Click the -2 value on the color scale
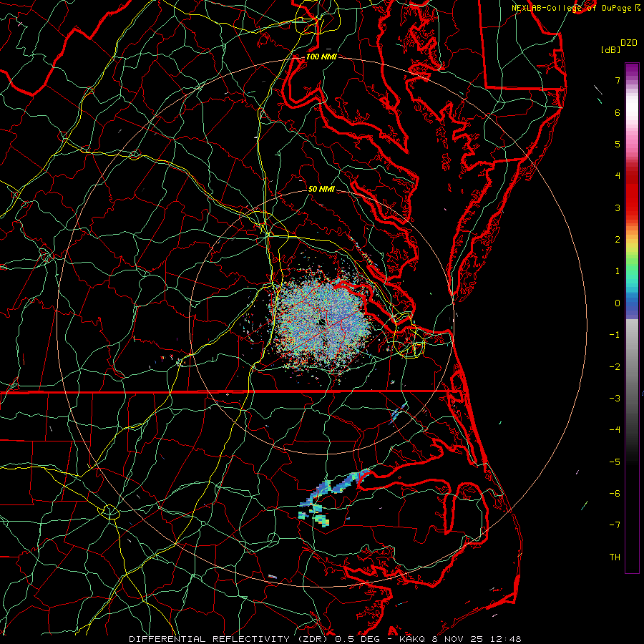The height and width of the screenshot is (644, 644). tap(615, 367)
